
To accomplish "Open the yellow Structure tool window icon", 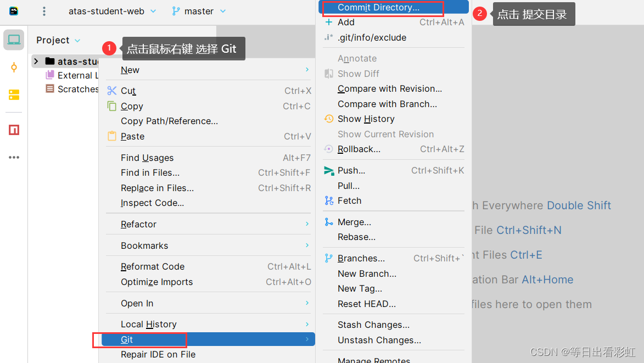I will pos(14,95).
